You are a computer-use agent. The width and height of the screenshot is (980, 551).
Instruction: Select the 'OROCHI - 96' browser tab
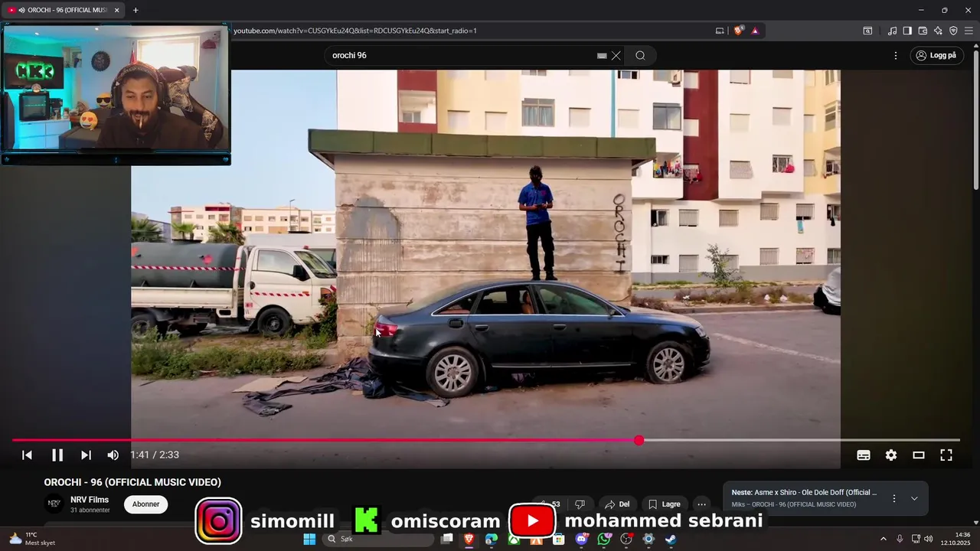tap(63, 10)
